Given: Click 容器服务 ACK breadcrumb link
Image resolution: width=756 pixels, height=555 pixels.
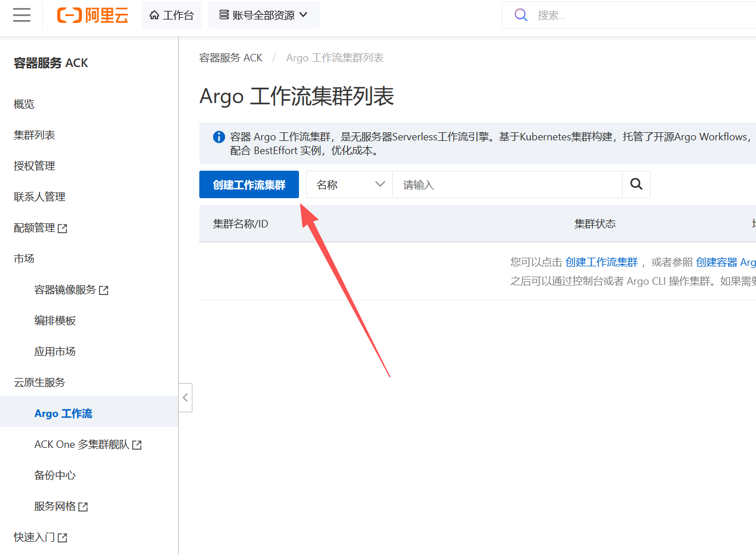Looking at the screenshot, I should click(231, 58).
